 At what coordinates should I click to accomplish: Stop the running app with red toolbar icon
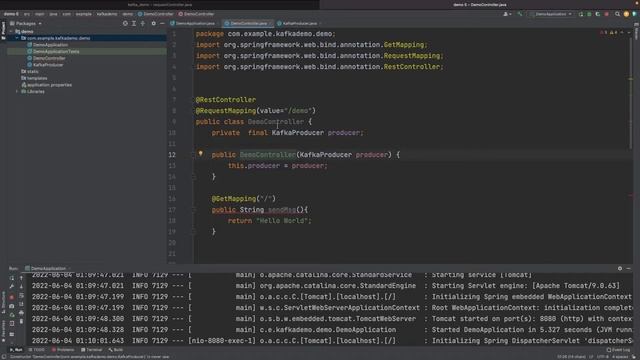click(x=607, y=14)
